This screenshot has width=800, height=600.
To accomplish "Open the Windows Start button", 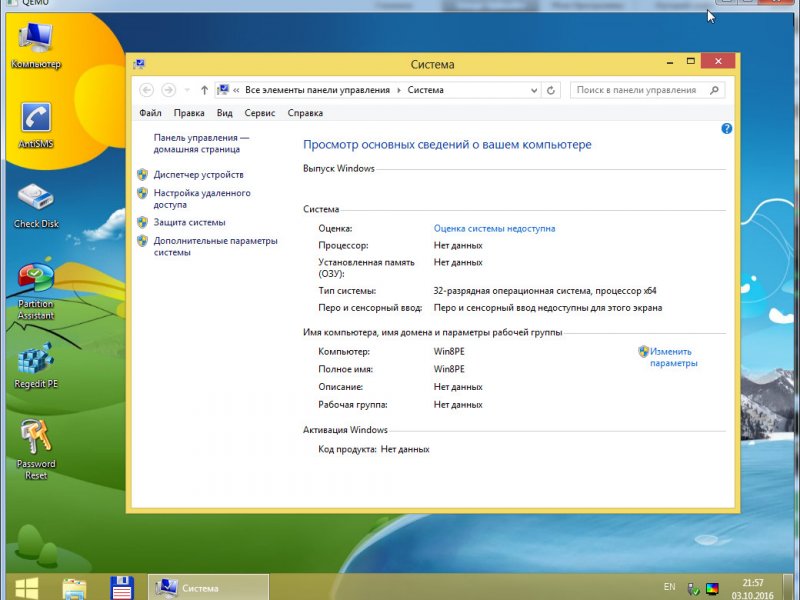I will tap(27, 588).
